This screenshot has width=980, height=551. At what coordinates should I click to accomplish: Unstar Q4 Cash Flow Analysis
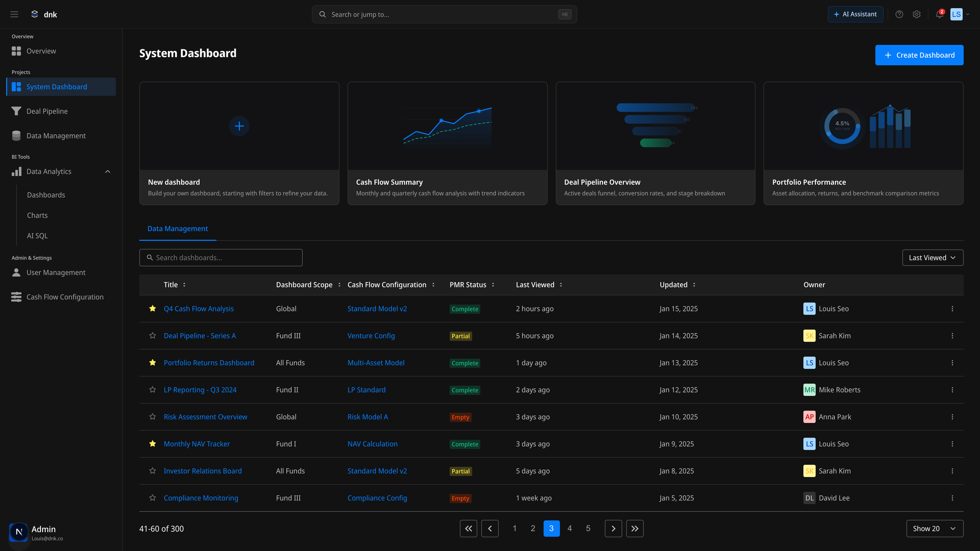click(x=153, y=308)
